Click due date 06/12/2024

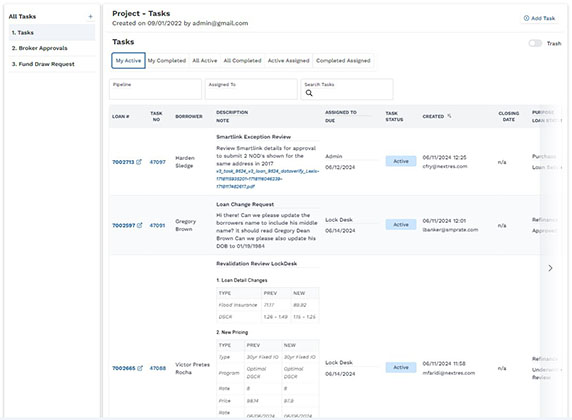click(340, 167)
